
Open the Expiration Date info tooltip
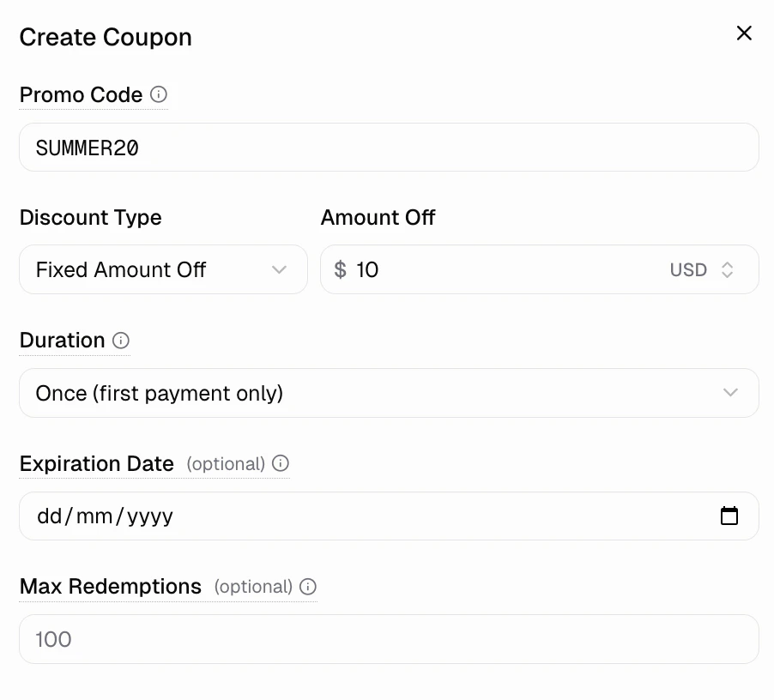pyautogui.click(x=281, y=463)
